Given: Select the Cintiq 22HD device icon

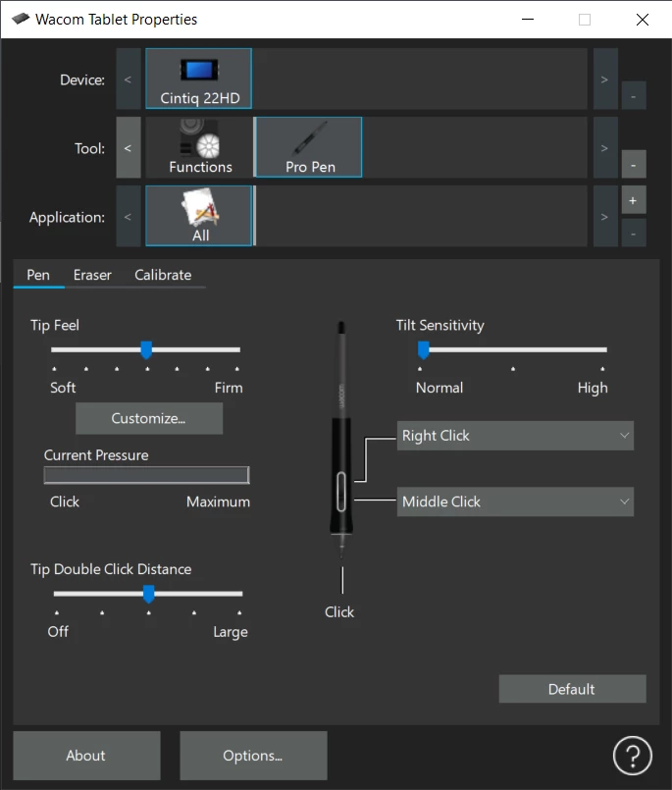Looking at the screenshot, I should pyautogui.click(x=198, y=79).
